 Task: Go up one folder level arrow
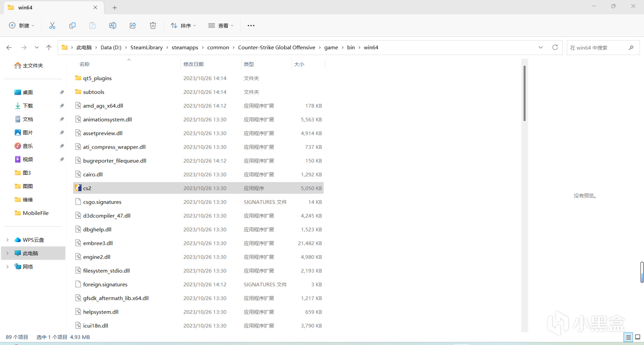tap(49, 47)
